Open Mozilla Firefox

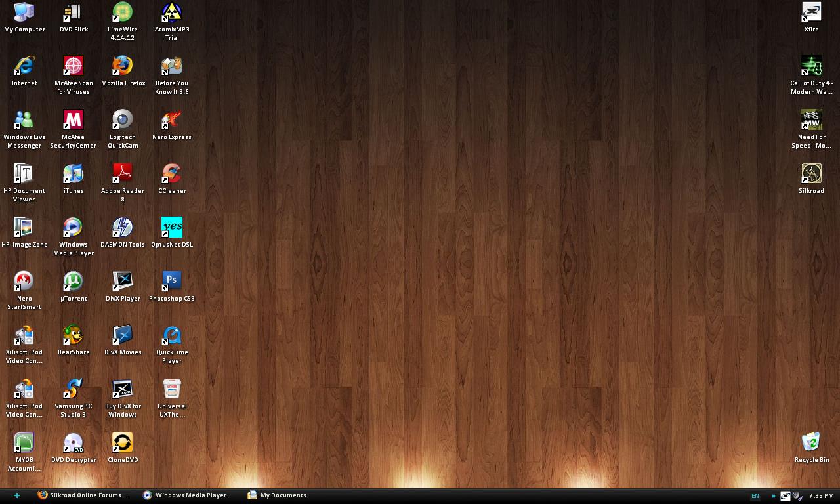point(123,65)
